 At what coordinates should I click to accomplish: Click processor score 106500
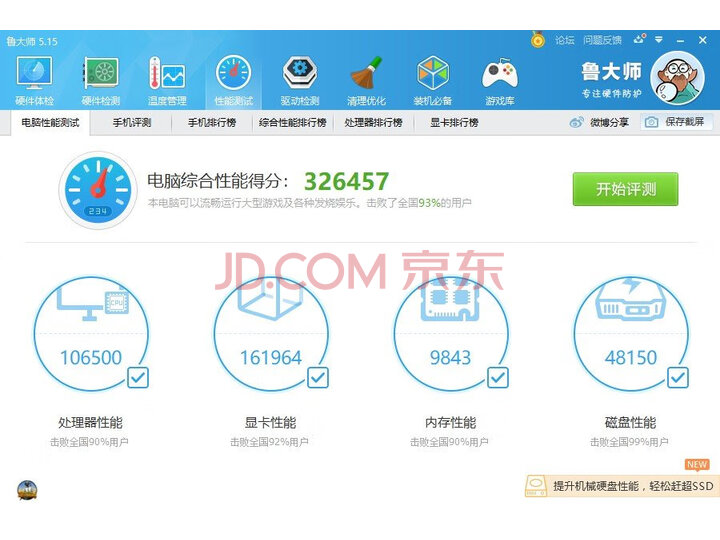(x=91, y=357)
